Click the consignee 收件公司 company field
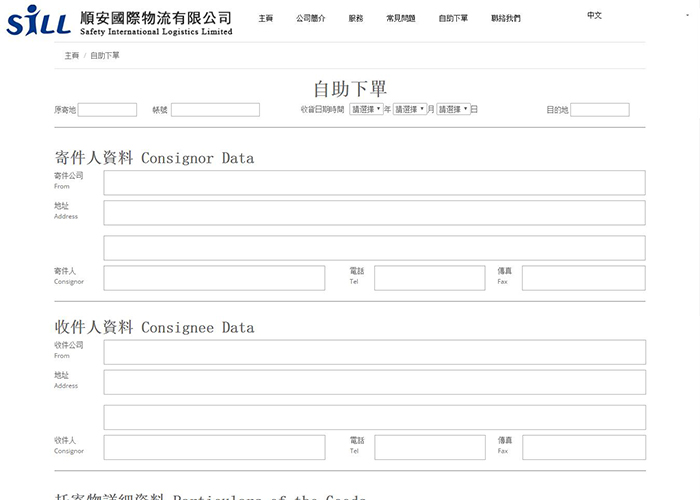Viewport: 700px width, 500px height. pos(374,352)
